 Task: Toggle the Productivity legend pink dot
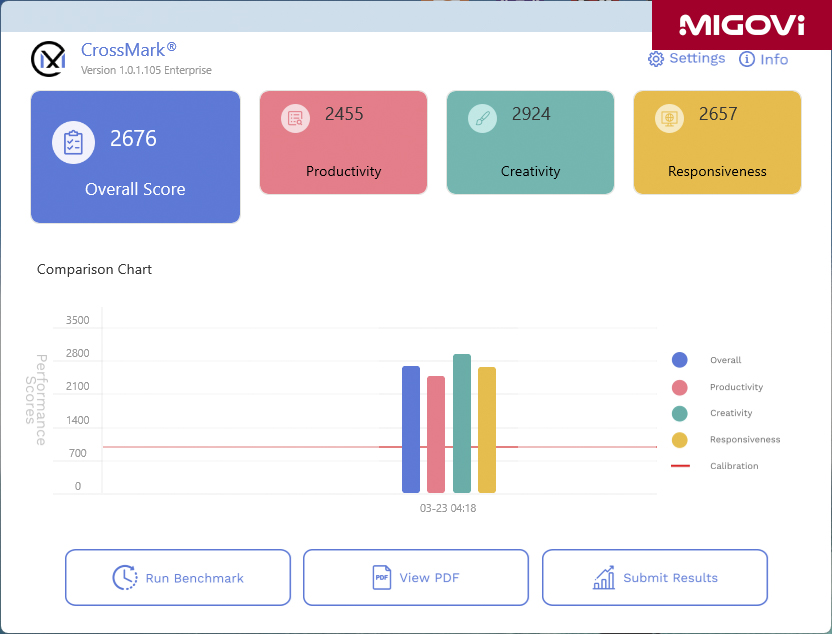tap(680, 387)
